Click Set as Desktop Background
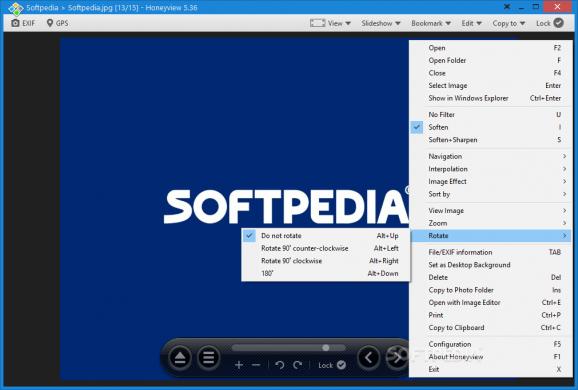Viewport: 578px width, 390px height. [x=491, y=265]
